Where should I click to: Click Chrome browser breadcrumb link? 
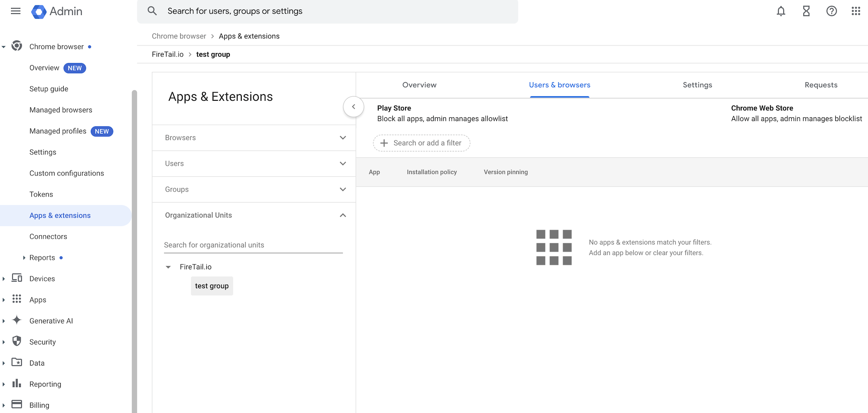(179, 36)
